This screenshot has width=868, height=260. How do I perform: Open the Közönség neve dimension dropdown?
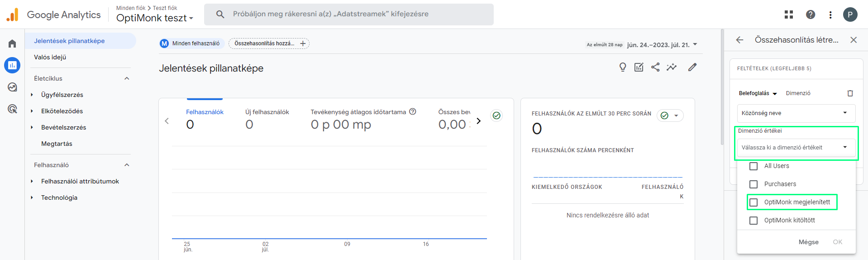pyautogui.click(x=796, y=113)
